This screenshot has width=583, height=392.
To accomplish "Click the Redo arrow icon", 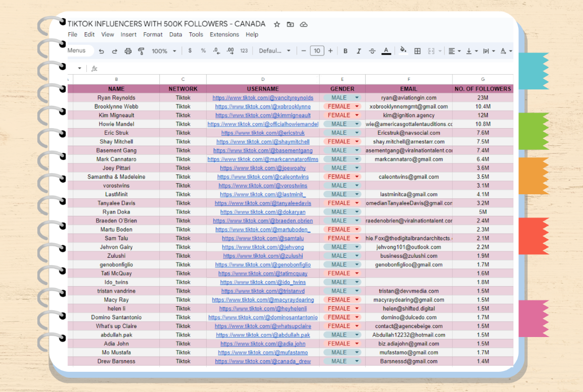I will 114,51.
